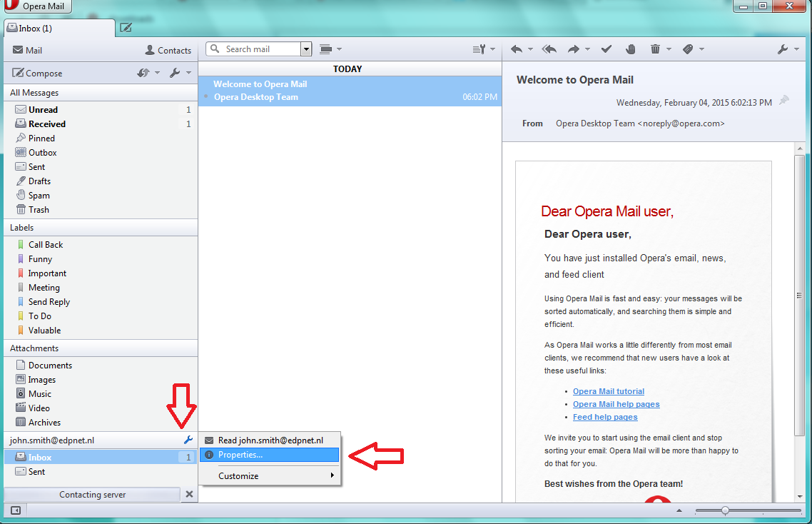Switch to the Inbox (1) tab
Image resolution: width=812 pixels, height=524 pixels.
(59, 29)
